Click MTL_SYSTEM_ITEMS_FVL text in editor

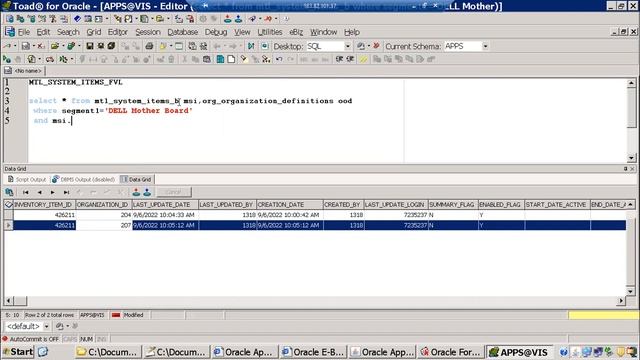[76, 82]
